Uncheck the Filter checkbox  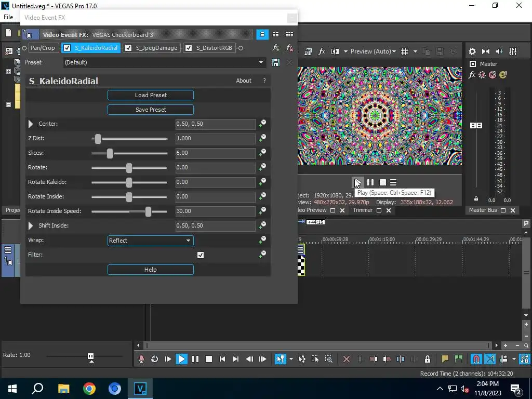pyautogui.click(x=201, y=255)
